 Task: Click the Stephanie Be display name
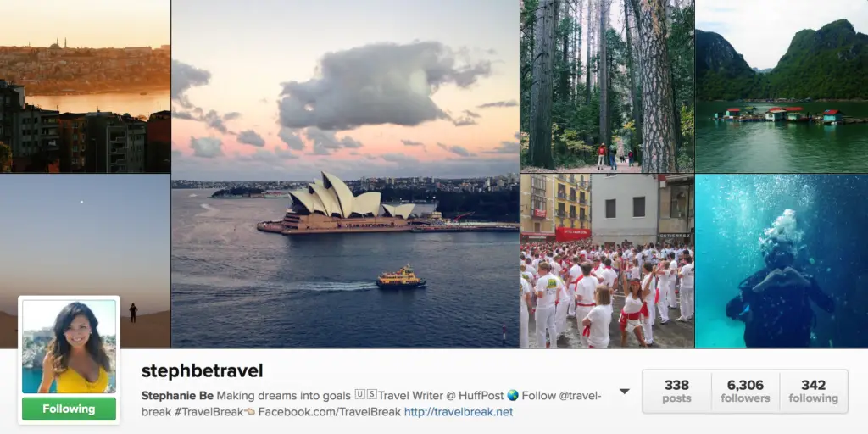point(178,396)
